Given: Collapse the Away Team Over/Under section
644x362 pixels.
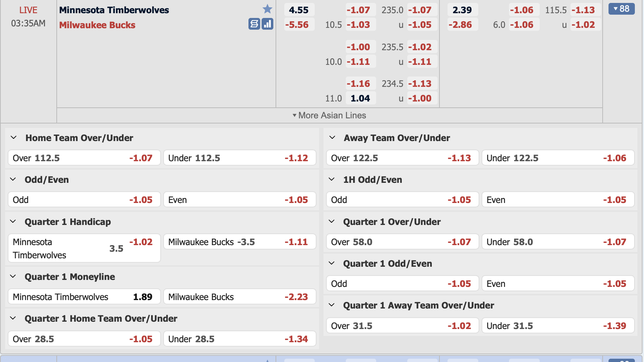Looking at the screenshot, I should 332,138.
